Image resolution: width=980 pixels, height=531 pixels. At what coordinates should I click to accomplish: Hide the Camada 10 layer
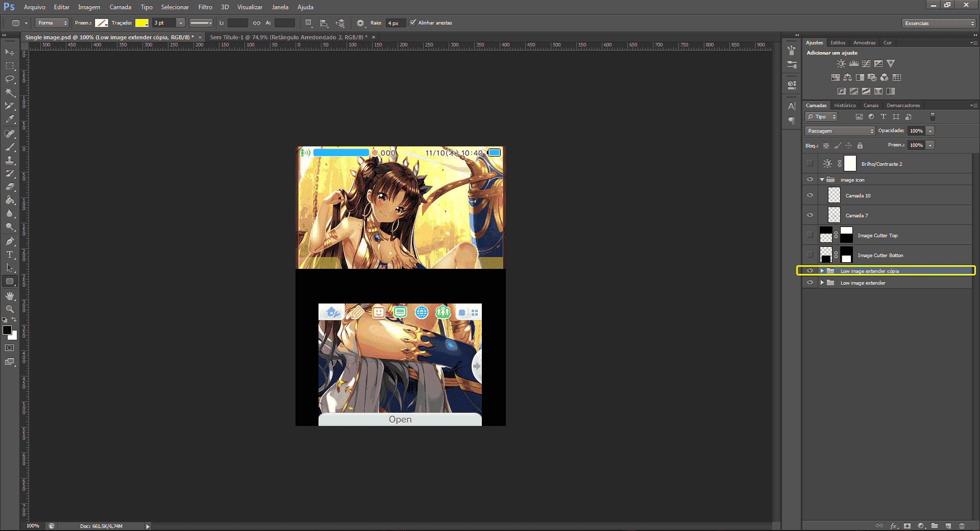(x=810, y=195)
